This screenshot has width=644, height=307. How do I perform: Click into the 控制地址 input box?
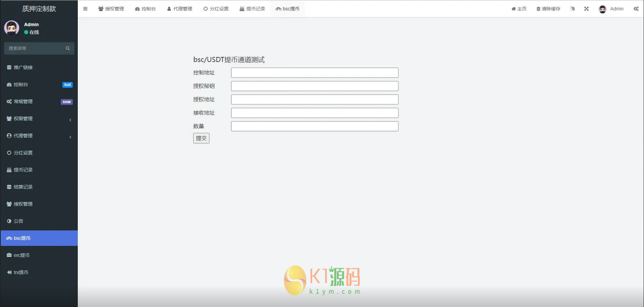tap(315, 72)
